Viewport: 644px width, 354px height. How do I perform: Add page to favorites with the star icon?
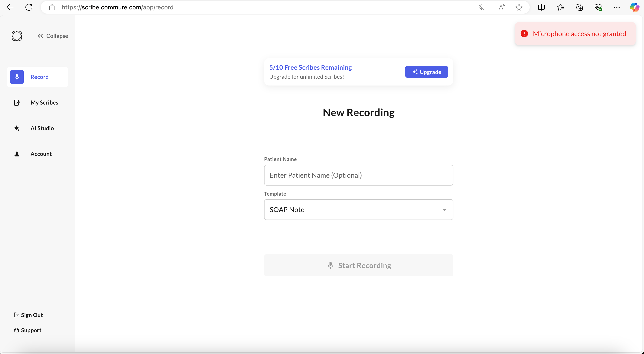pos(519,7)
